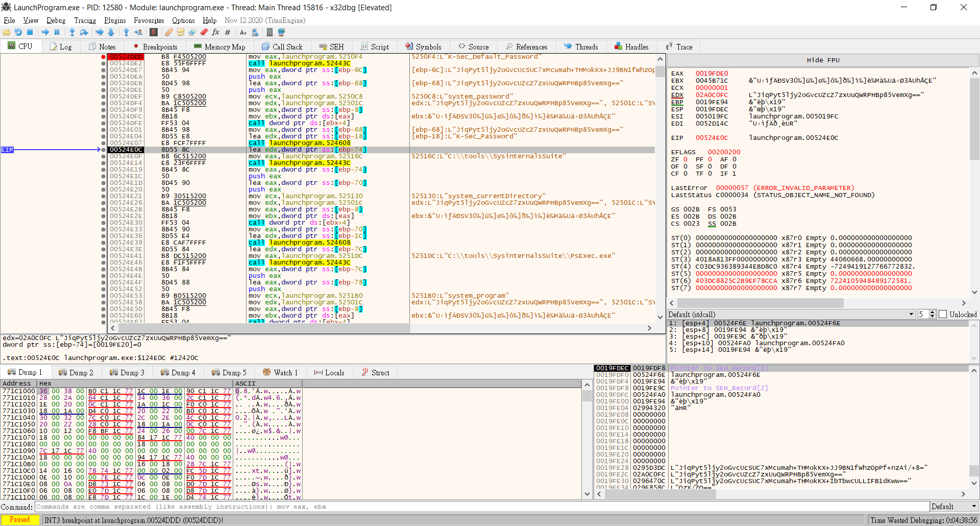Execute until return with the up-arrow icon
Image resolution: width=980 pixels, height=526 pixels.
126,32
